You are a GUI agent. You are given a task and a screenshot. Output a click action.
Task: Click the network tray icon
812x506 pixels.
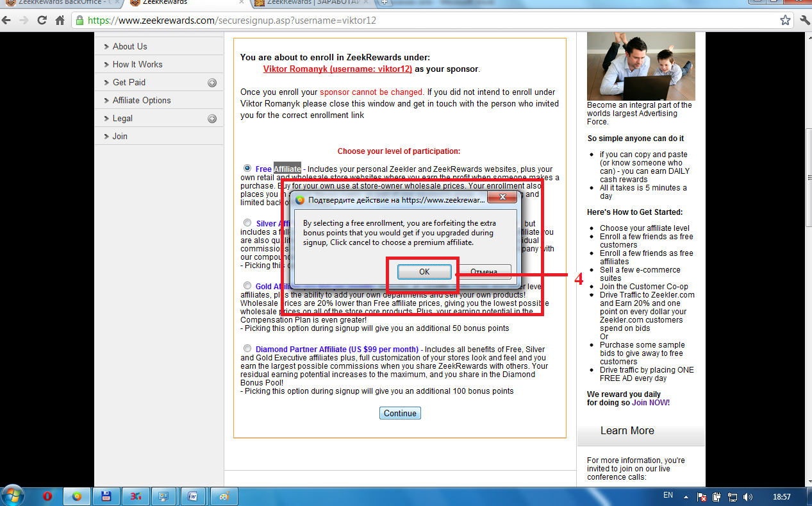pos(733,496)
